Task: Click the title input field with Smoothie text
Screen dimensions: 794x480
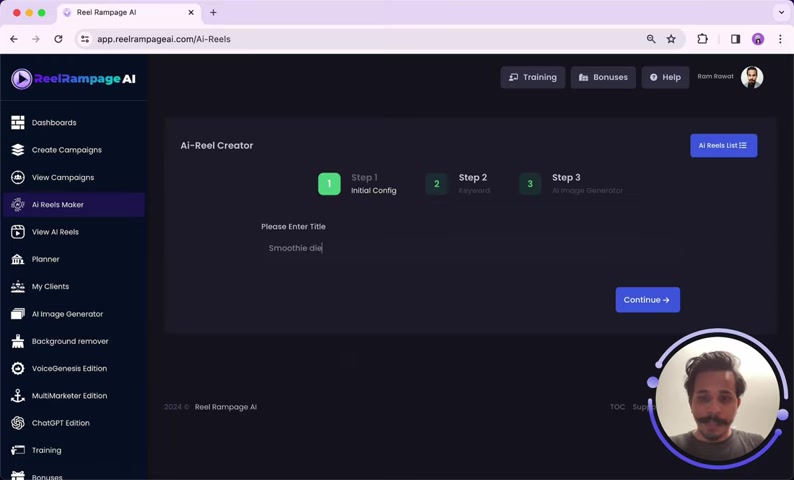Action: click(x=470, y=248)
